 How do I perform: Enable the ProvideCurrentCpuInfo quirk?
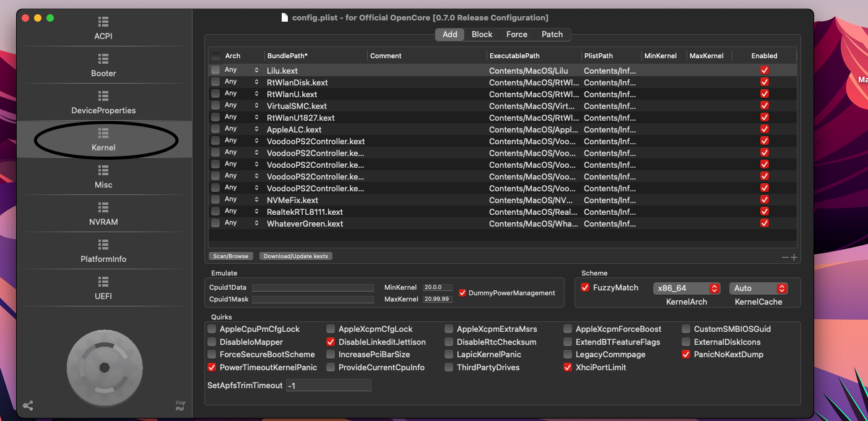point(331,367)
